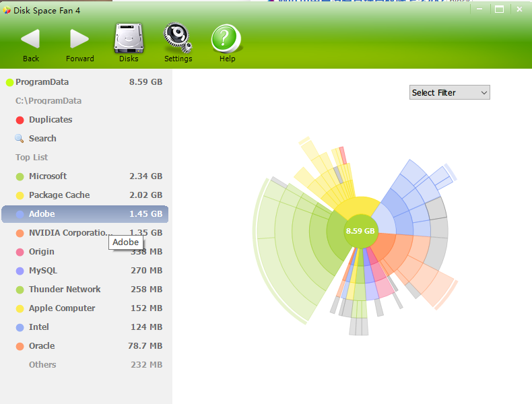Screen dimensions: 532x404
Task: Click the Help question mark icon
Action: pyautogui.click(x=227, y=38)
